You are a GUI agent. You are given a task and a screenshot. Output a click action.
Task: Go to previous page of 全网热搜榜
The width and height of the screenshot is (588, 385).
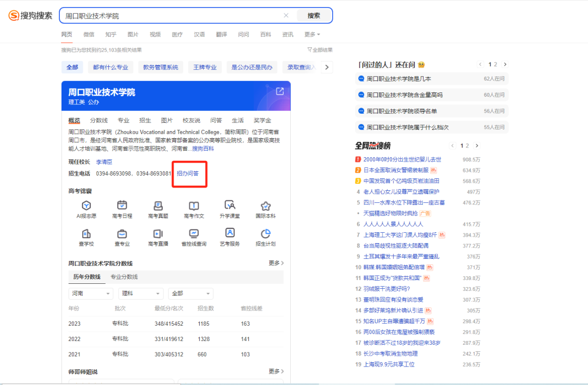(452, 146)
